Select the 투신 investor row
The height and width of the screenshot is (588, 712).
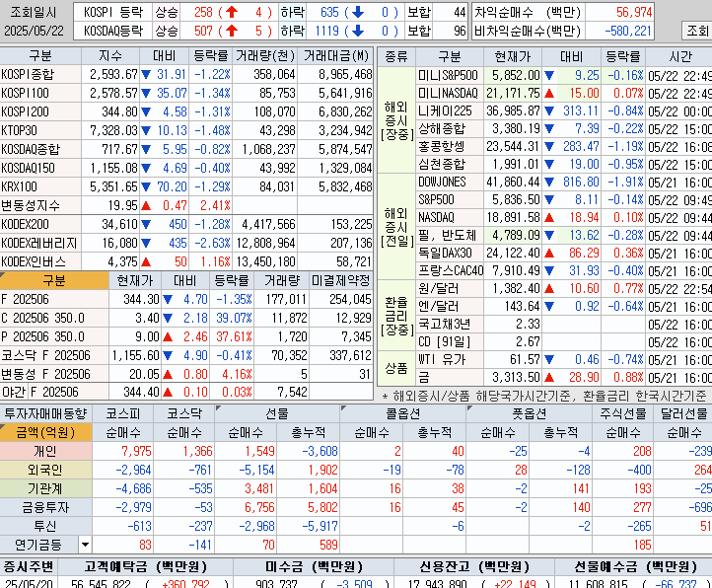point(356,526)
